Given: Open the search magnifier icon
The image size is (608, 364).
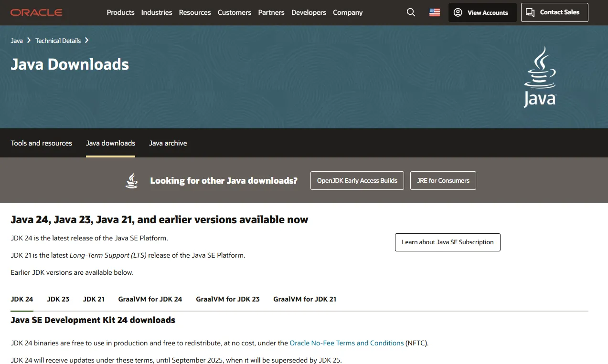Looking at the screenshot, I should coord(411,12).
